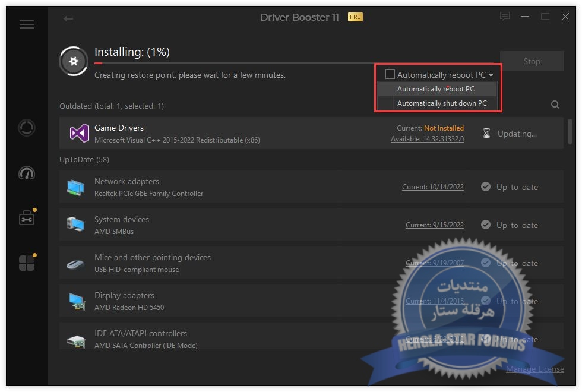Screen dimensions: 582x392
Task: Click Network adapters Up-to-date status
Action: pos(517,187)
